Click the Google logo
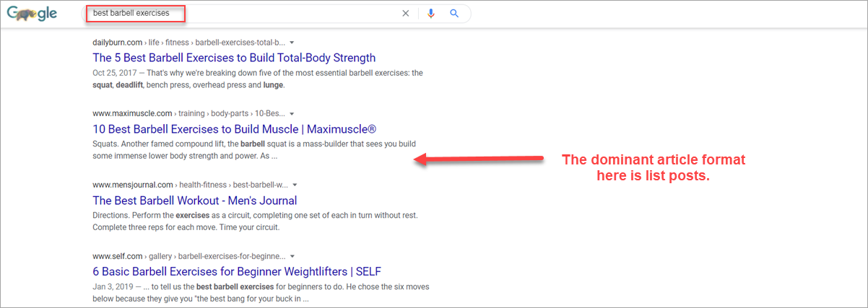This screenshot has width=868, height=308. tap(32, 14)
